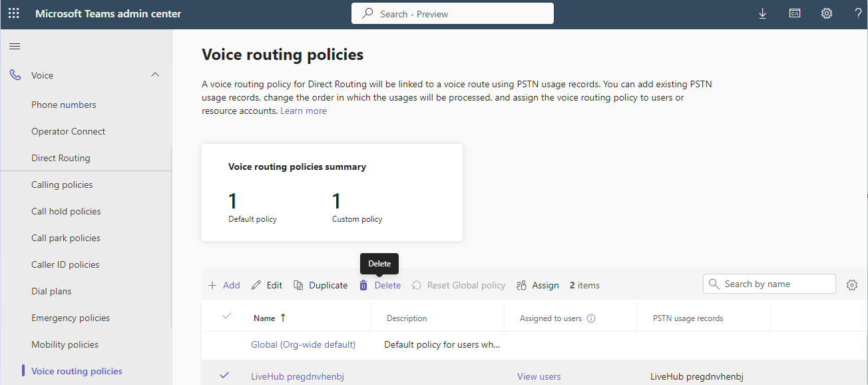Click Reset Global policy button

pos(459,285)
